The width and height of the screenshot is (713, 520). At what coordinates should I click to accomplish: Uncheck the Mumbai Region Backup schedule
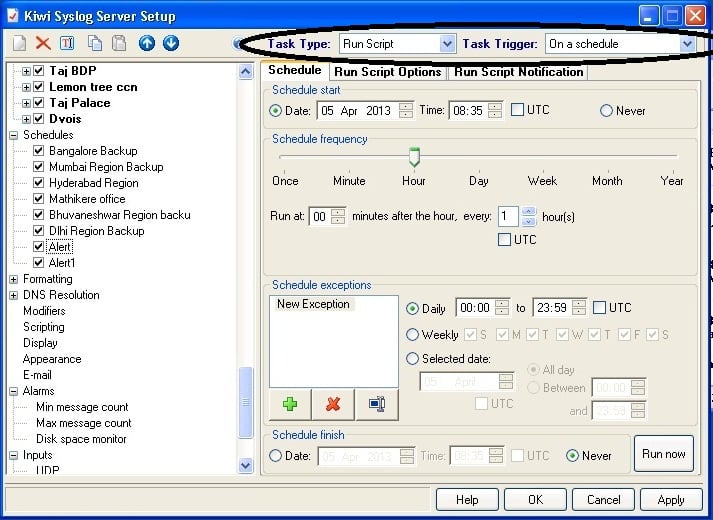pos(39,166)
